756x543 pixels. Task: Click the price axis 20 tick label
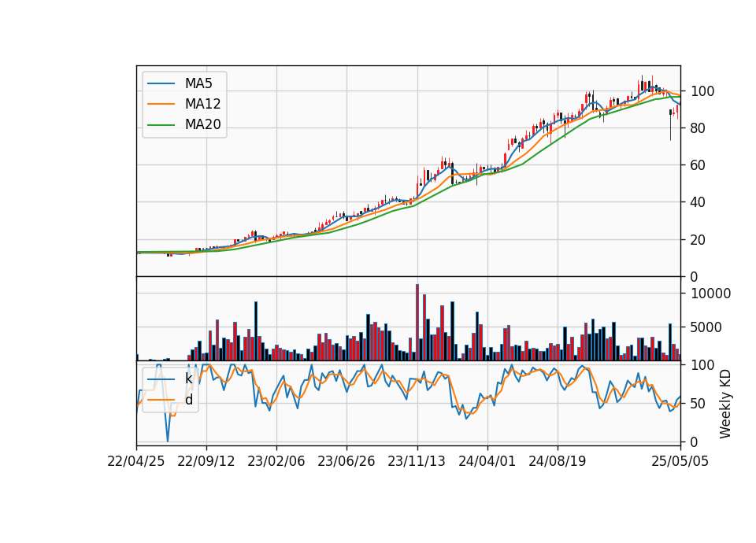pyautogui.click(x=699, y=239)
